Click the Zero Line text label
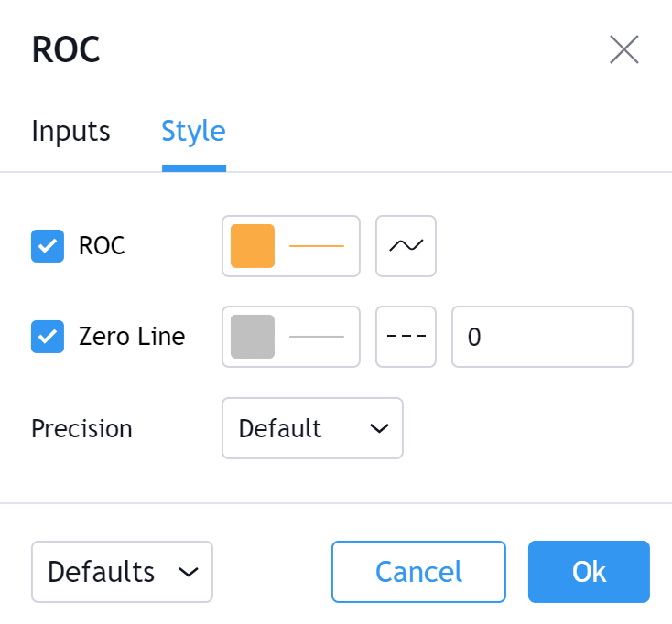672x624 pixels. point(132,337)
